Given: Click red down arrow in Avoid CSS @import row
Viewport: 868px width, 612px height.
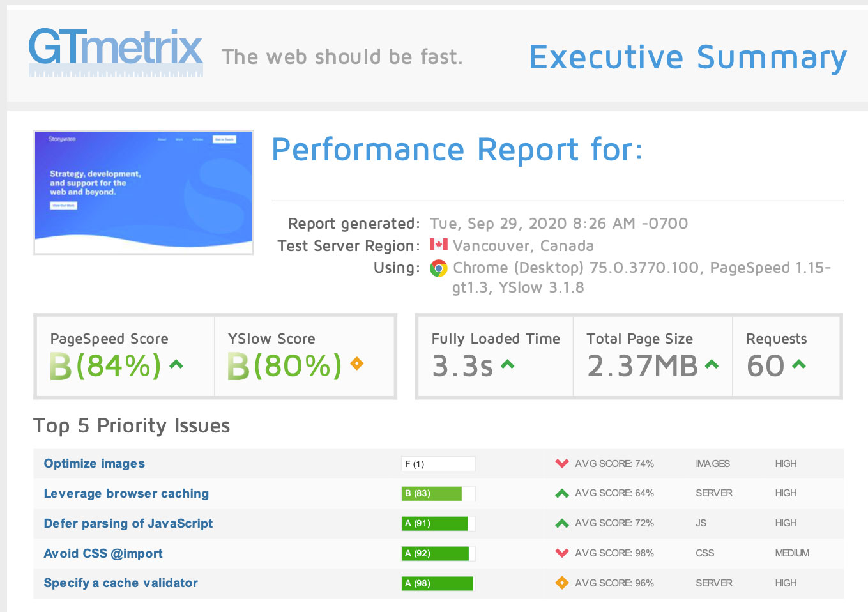Looking at the screenshot, I should coord(562,553).
